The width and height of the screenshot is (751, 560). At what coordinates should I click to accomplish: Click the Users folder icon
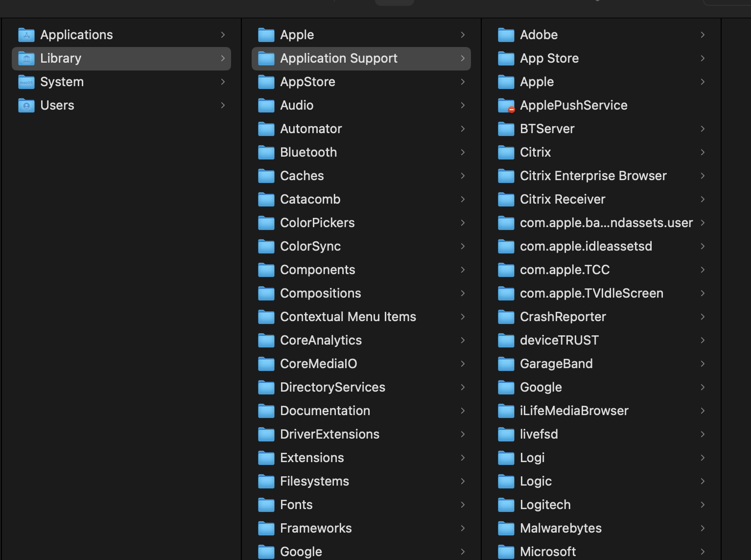26,105
